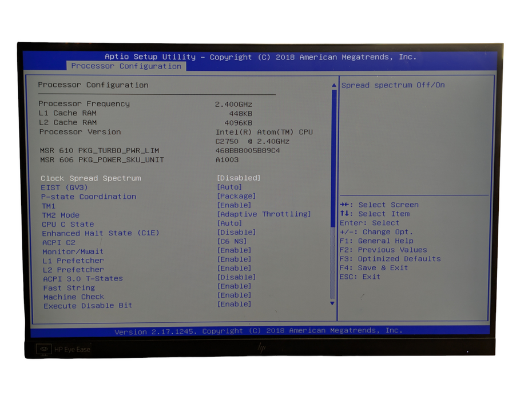Screen dimensions: 532x400
Task: Click the MSR 610 value 468BB8005B89C4
Action: click(248, 150)
